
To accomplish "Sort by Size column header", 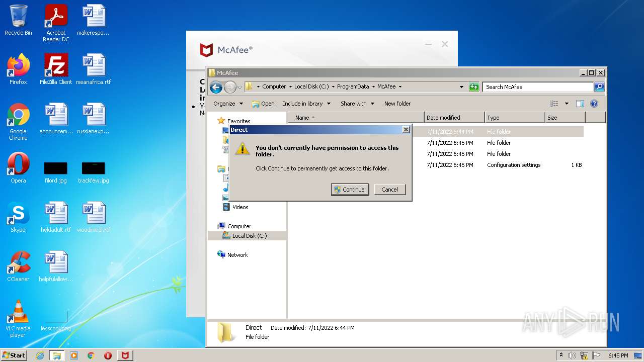I will point(565,118).
